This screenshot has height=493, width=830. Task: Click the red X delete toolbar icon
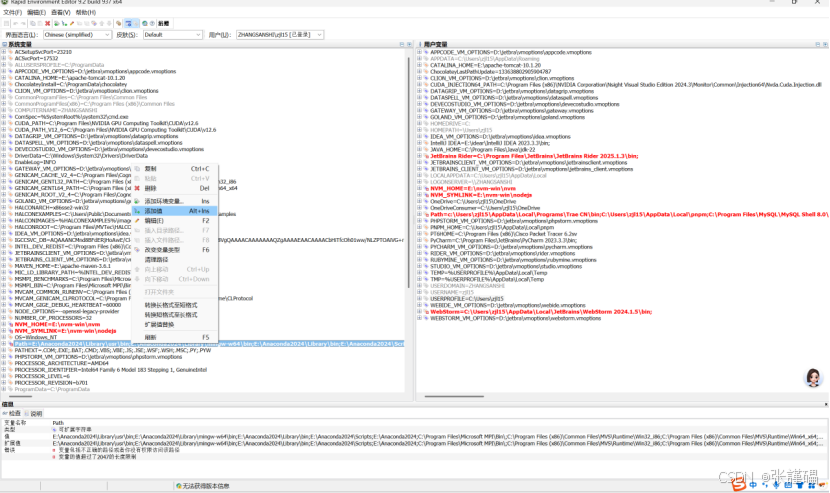tap(48, 23)
